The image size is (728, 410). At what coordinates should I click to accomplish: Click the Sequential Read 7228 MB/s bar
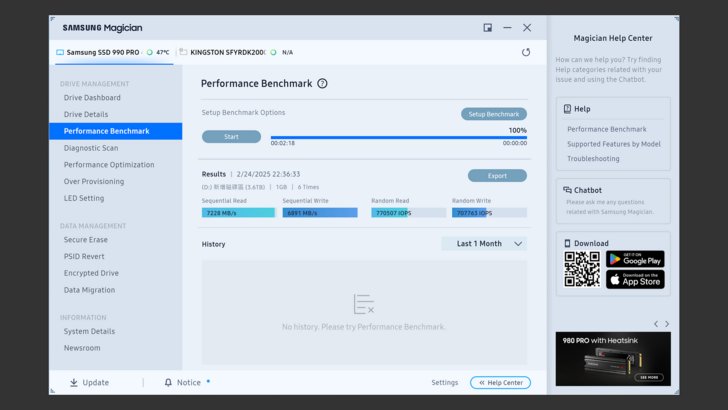[x=239, y=213]
